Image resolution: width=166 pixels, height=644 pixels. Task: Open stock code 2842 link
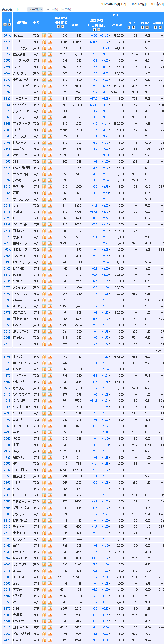pos(7,470)
